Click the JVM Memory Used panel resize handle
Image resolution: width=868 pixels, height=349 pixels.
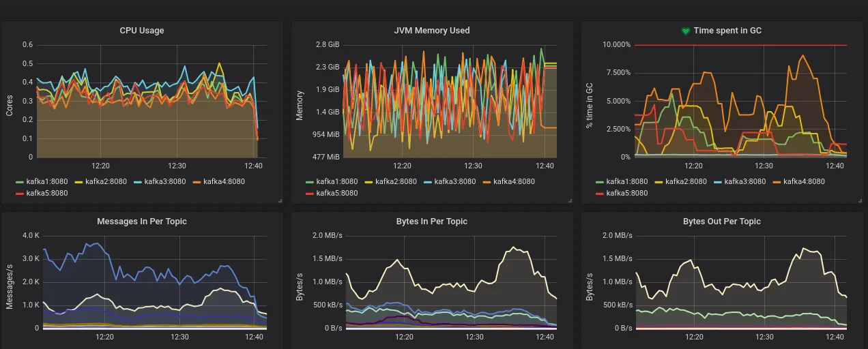click(x=570, y=200)
